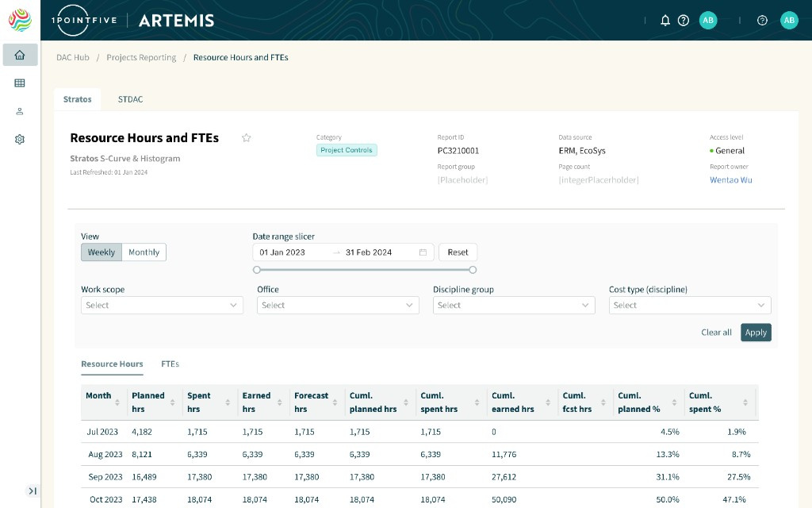Click the Reset date button
Viewport: 812px width, 508px height.
pyautogui.click(x=458, y=252)
